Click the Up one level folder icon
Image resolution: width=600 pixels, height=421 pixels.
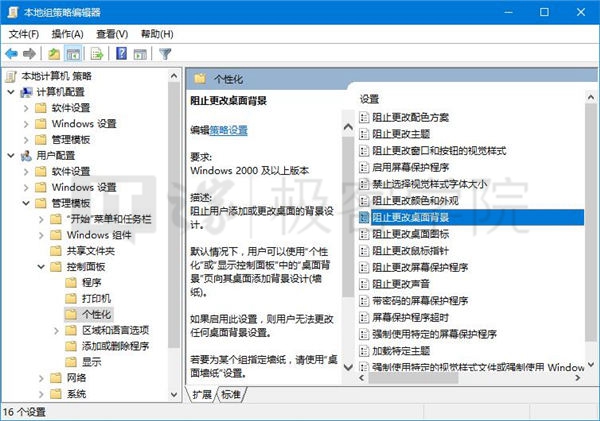coord(54,54)
